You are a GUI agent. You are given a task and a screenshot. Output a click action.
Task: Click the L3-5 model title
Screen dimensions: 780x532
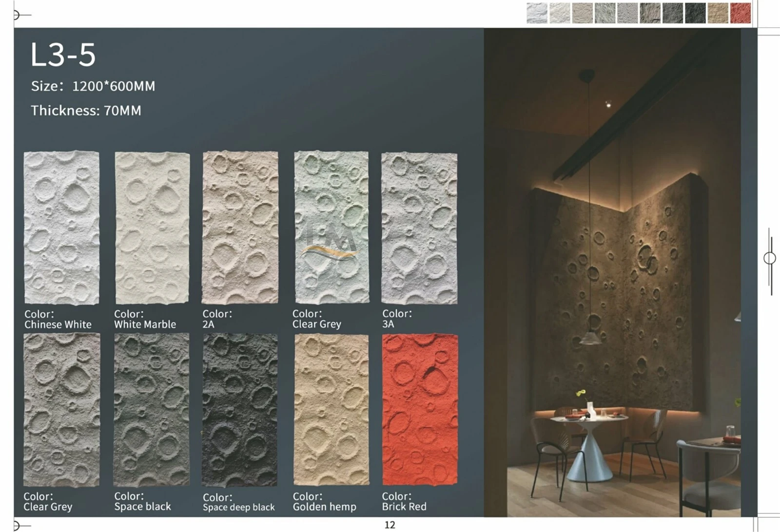63,54
